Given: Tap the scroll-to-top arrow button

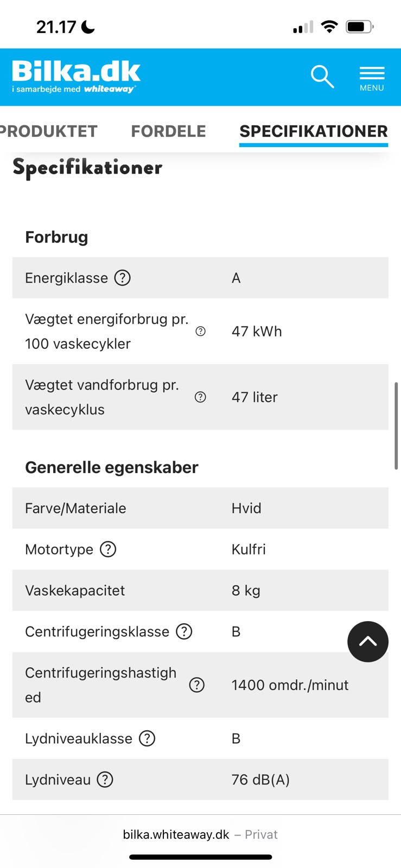Looking at the screenshot, I should [x=368, y=642].
